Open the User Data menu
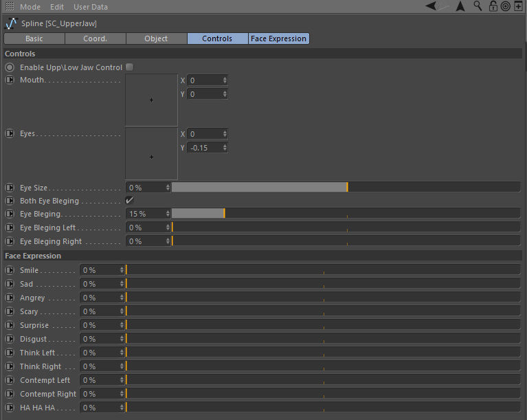The width and height of the screenshot is (527, 420). [x=91, y=7]
